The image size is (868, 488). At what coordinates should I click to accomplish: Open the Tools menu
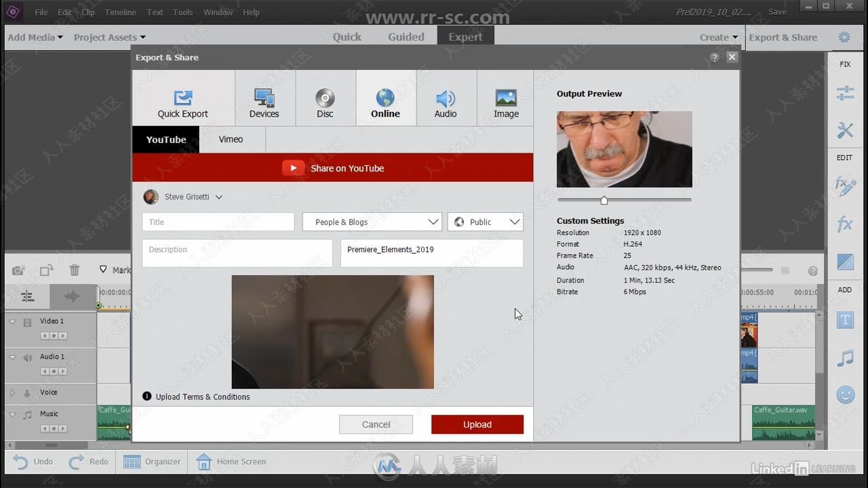pos(183,12)
